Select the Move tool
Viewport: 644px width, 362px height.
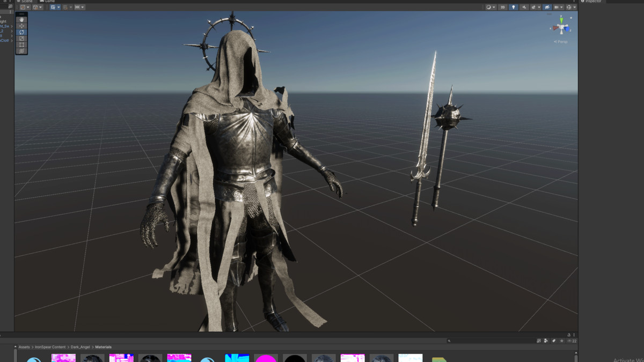coord(21,26)
